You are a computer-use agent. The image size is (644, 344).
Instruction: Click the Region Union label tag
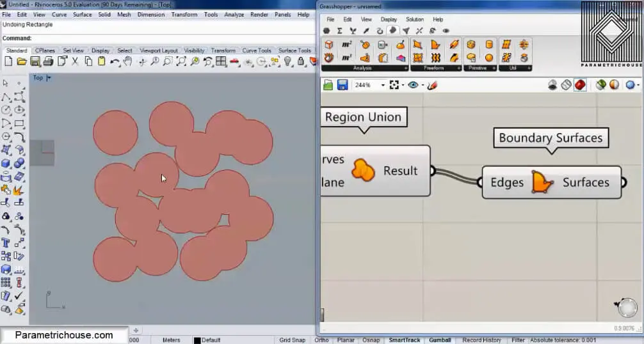(364, 117)
